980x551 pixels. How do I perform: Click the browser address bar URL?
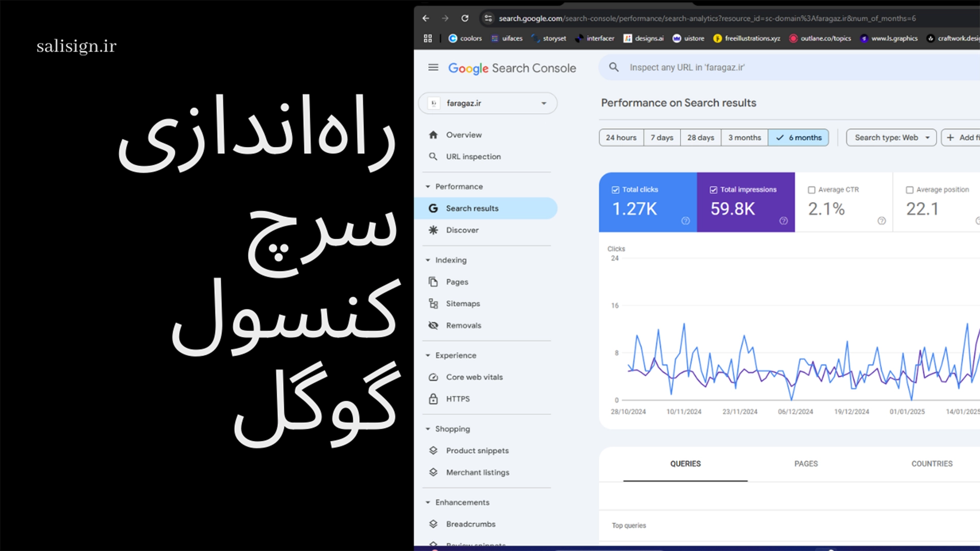707,18
